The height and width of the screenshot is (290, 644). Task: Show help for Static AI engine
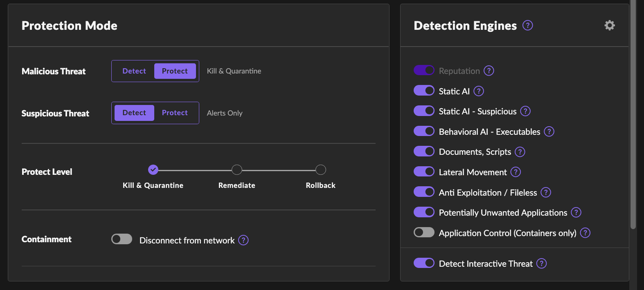click(478, 91)
